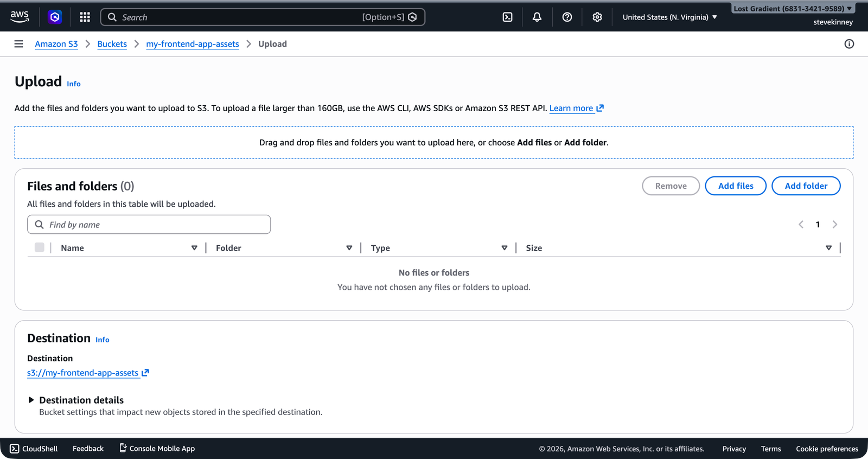Open the help question mark menu
Screen dimensions: 868x459
(567, 17)
